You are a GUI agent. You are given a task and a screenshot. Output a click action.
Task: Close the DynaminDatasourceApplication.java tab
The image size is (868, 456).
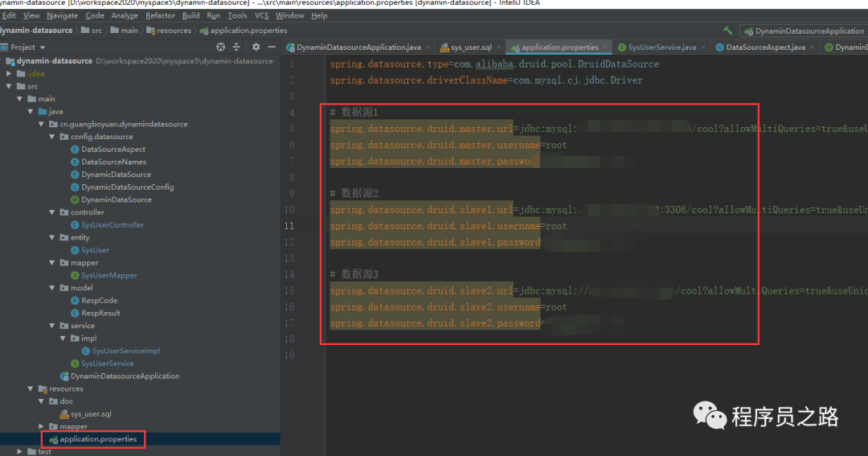[x=428, y=47]
